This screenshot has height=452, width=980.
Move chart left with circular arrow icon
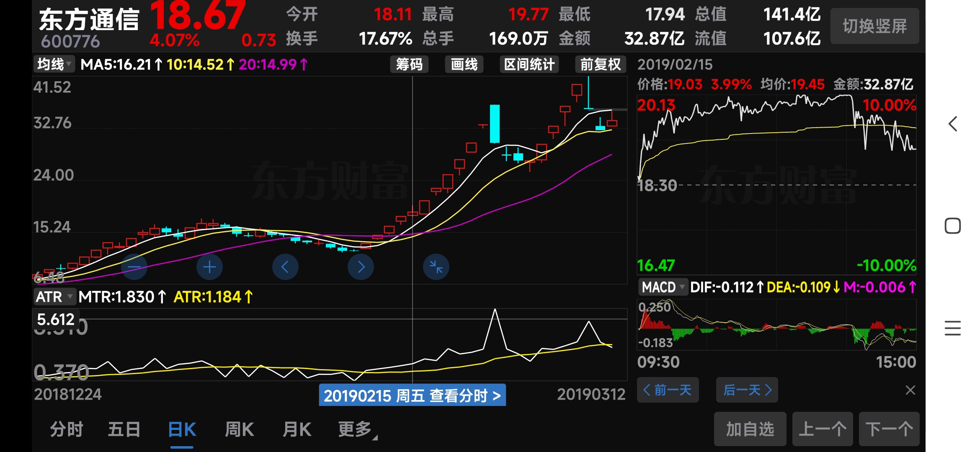tap(285, 267)
